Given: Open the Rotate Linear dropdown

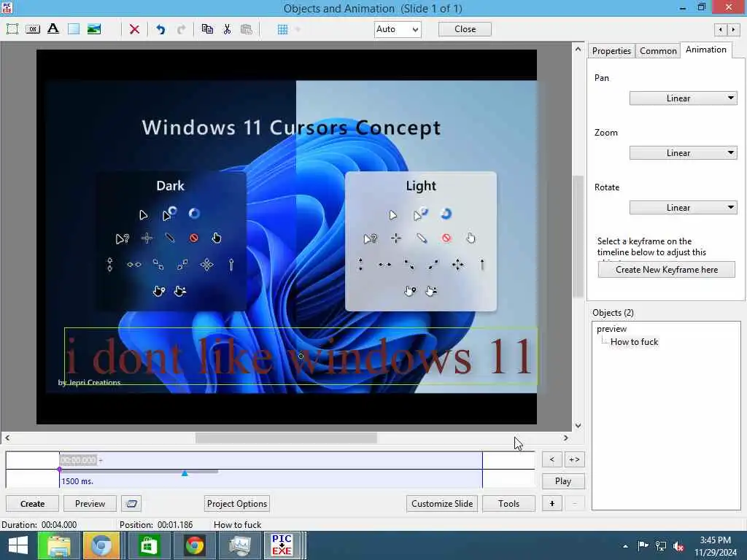Looking at the screenshot, I should click(x=683, y=208).
